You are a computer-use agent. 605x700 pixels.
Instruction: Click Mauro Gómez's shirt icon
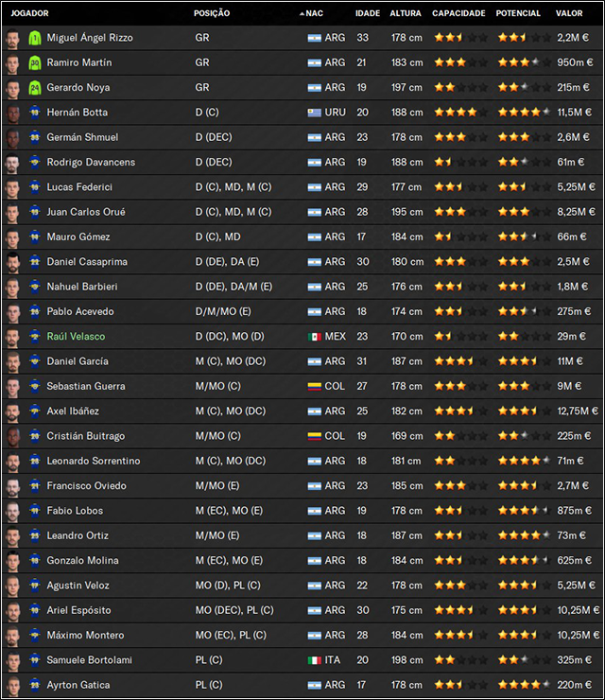pyautogui.click(x=35, y=237)
